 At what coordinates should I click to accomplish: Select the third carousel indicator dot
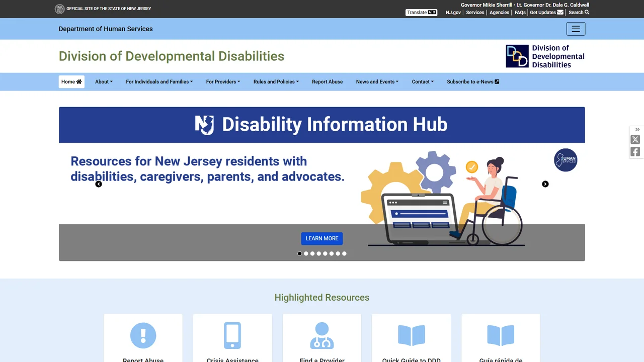tap(312, 253)
